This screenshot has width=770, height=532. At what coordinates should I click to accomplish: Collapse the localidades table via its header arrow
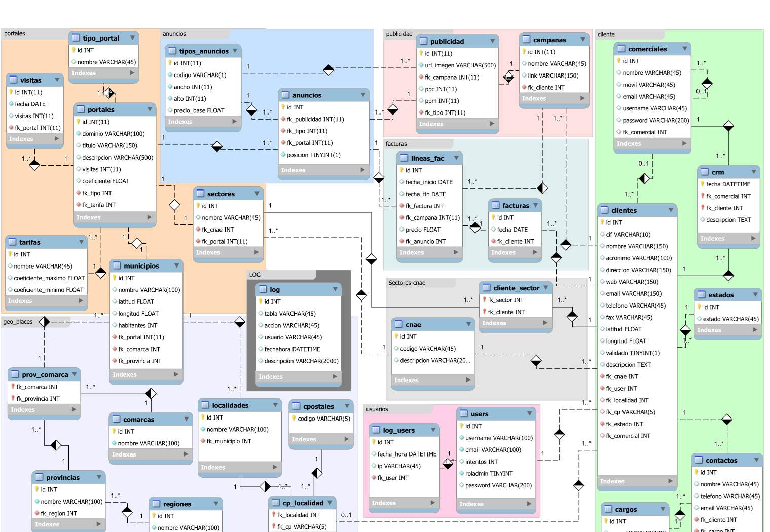coord(275,405)
